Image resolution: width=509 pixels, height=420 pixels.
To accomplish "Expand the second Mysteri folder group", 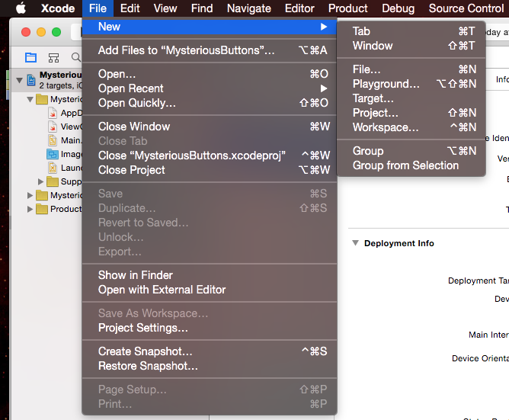I will point(30,195).
